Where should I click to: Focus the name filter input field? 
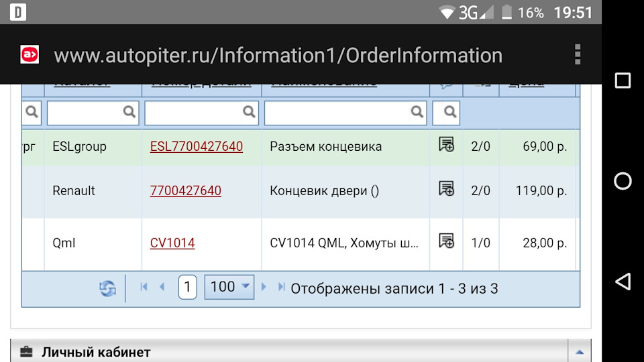coord(345,113)
